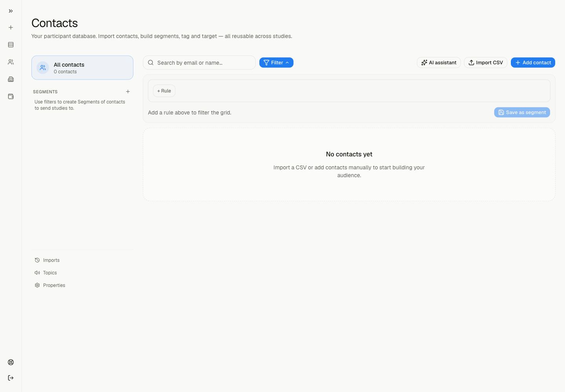Add a filter rule with + Rule
565x392 pixels.
(164, 91)
